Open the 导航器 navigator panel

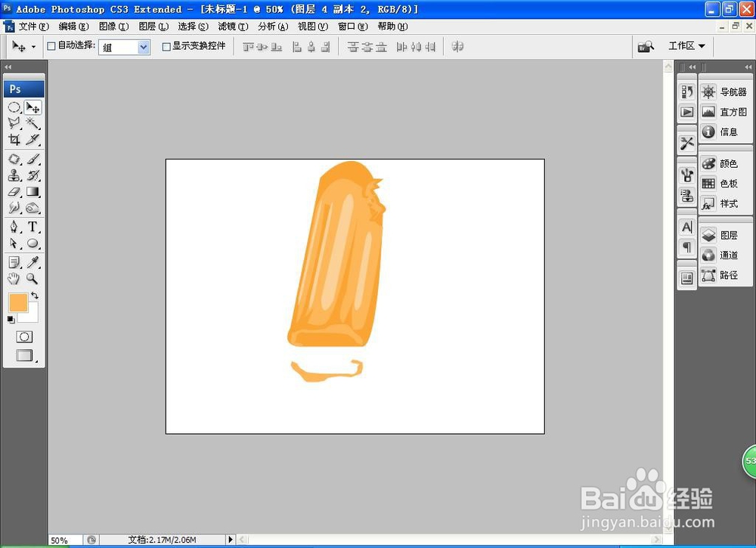(x=725, y=91)
